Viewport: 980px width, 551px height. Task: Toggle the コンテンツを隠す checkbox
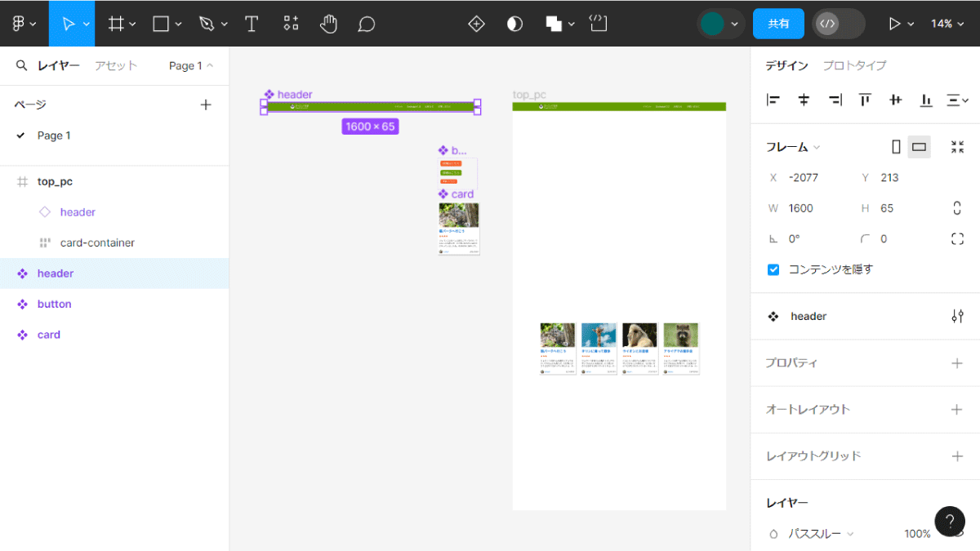[773, 269]
